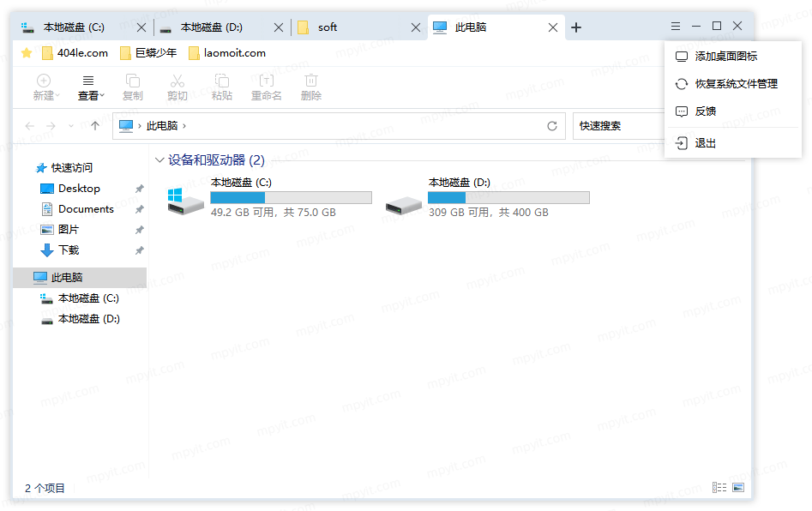Image resolution: width=812 pixels, height=511 pixels.
Task: Select 添加桌面图标 menu entry
Action: click(x=733, y=56)
